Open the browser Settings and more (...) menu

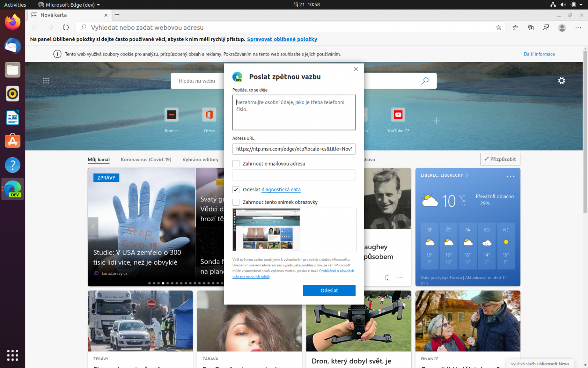click(578, 27)
